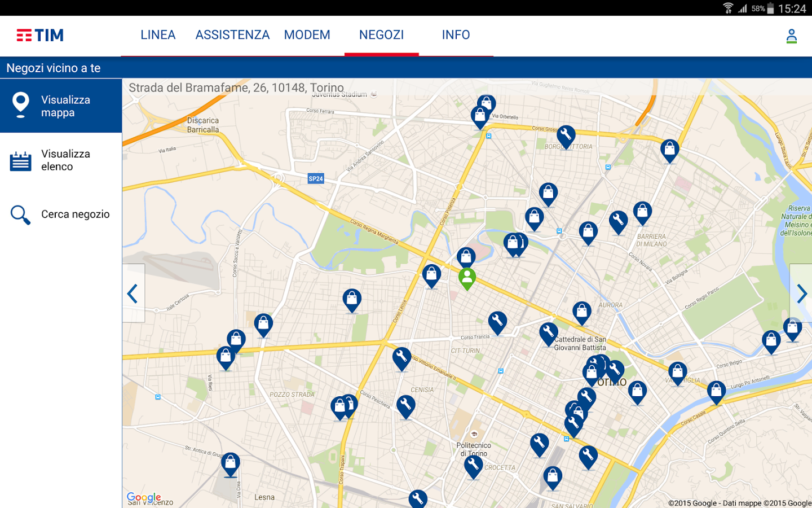The image size is (812, 508).
Task: Select the repair marker left of Barriera di Milano shop
Action: 618,222
